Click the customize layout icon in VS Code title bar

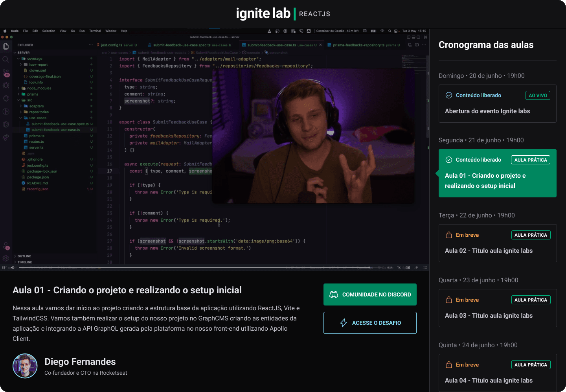click(x=425, y=37)
